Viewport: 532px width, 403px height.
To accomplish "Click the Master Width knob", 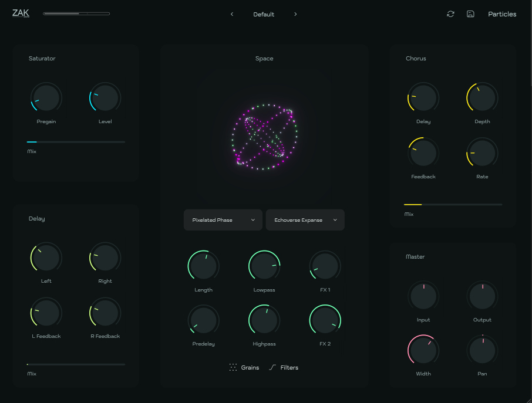I will pos(423,350).
